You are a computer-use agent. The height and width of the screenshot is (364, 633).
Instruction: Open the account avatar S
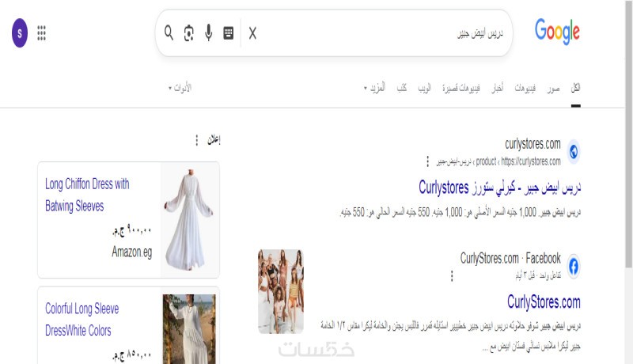click(x=19, y=33)
